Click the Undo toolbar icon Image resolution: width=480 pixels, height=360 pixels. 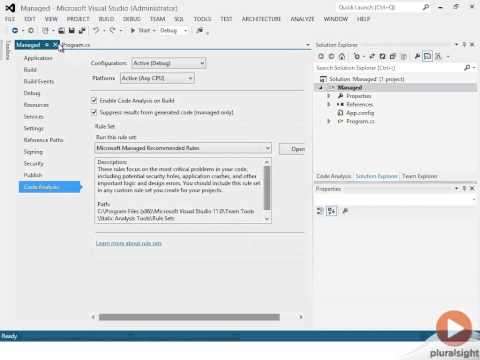(96, 30)
